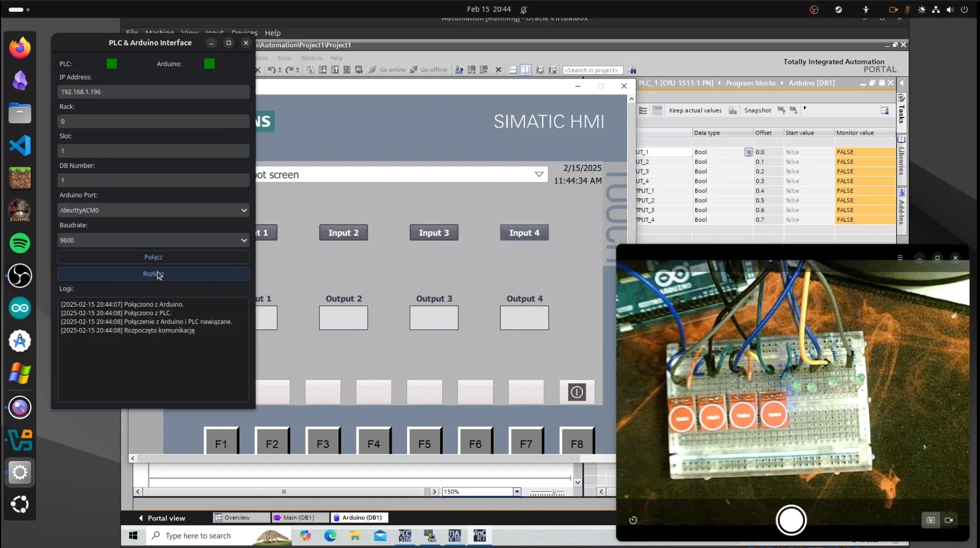Click the redo arrow in TIA Portal toolbar
The height and width of the screenshot is (548, 980).
pyautogui.click(x=289, y=70)
